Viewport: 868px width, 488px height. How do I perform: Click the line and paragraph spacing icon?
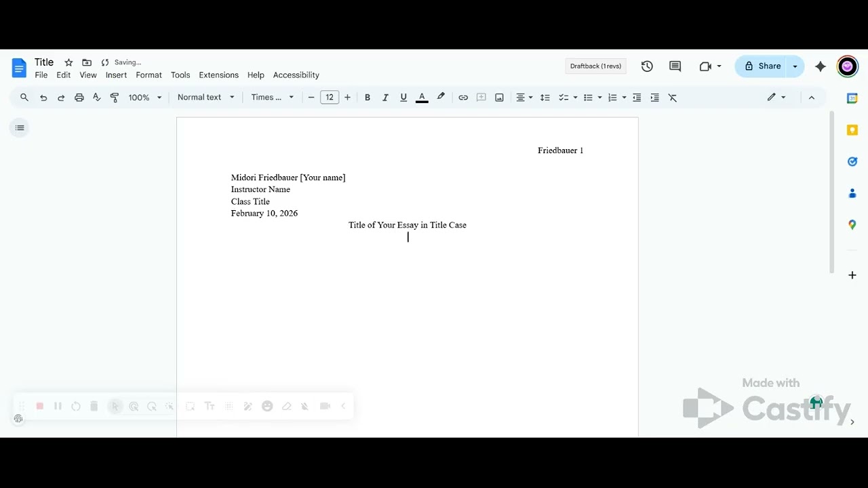coord(545,98)
